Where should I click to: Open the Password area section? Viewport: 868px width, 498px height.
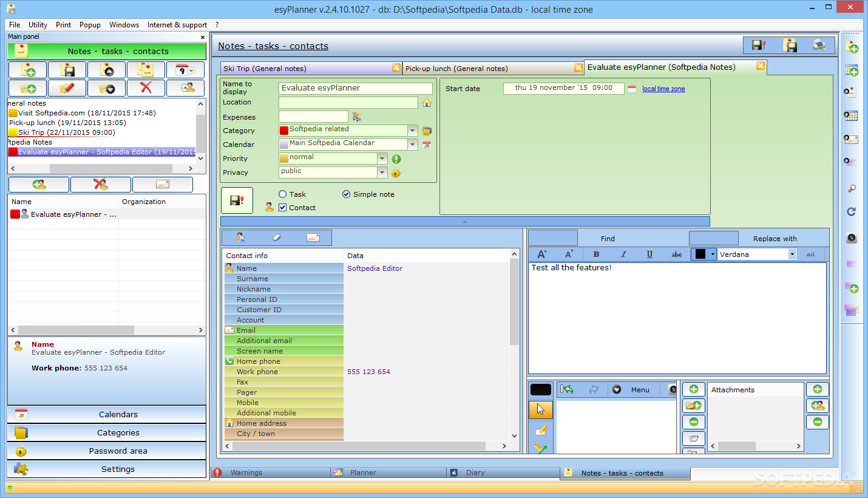(x=107, y=451)
